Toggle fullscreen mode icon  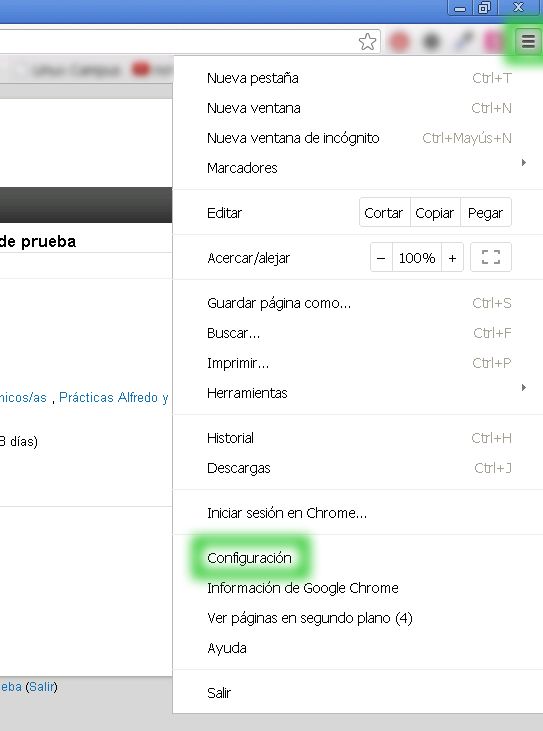[491, 257]
